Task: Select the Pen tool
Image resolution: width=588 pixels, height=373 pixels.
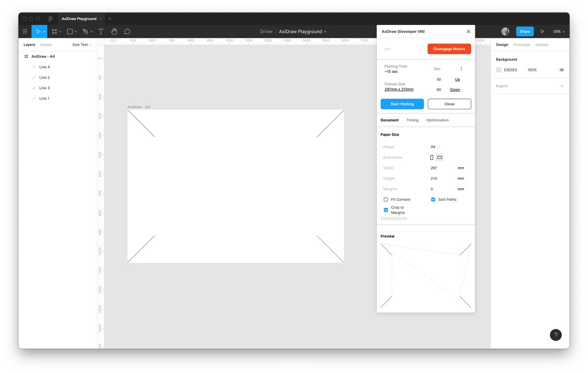Action: (x=85, y=31)
